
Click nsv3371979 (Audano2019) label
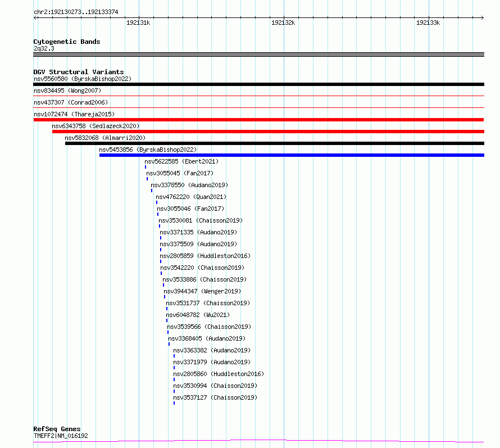[x=212, y=362]
